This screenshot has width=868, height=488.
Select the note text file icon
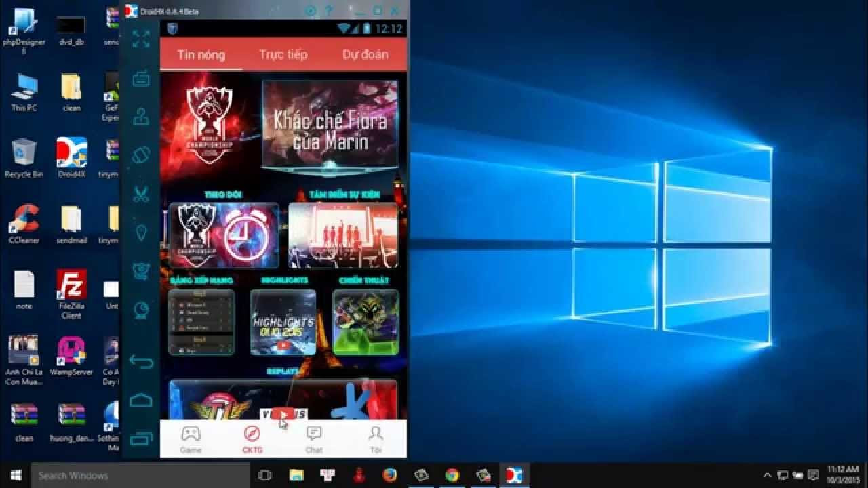(x=24, y=290)
